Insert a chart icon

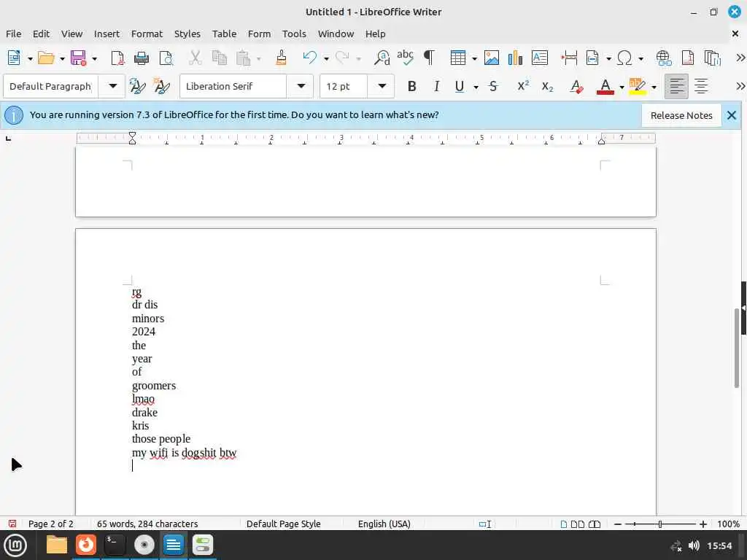point(515,58)
